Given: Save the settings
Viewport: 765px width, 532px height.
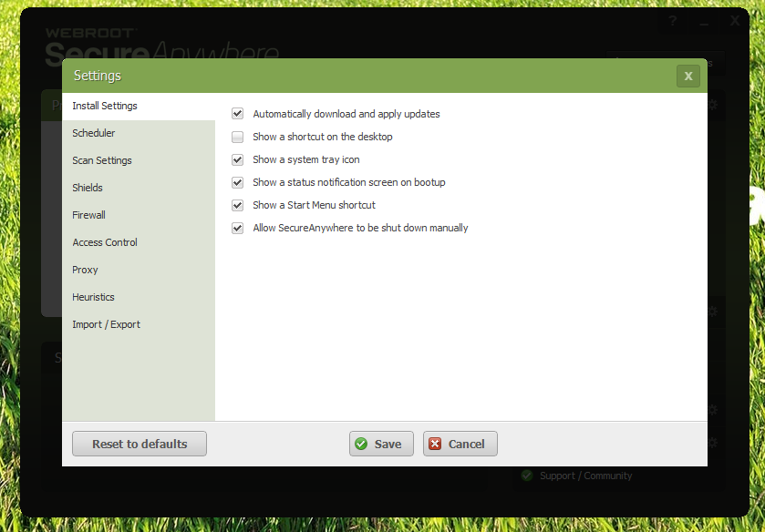Looking at the screenshot, I should (x=381, y=444).
